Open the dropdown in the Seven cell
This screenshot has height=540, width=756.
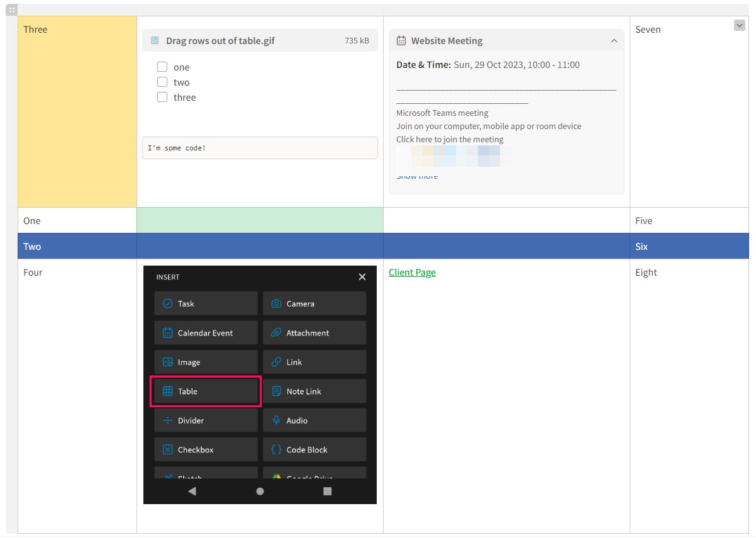tap(740, 25)
